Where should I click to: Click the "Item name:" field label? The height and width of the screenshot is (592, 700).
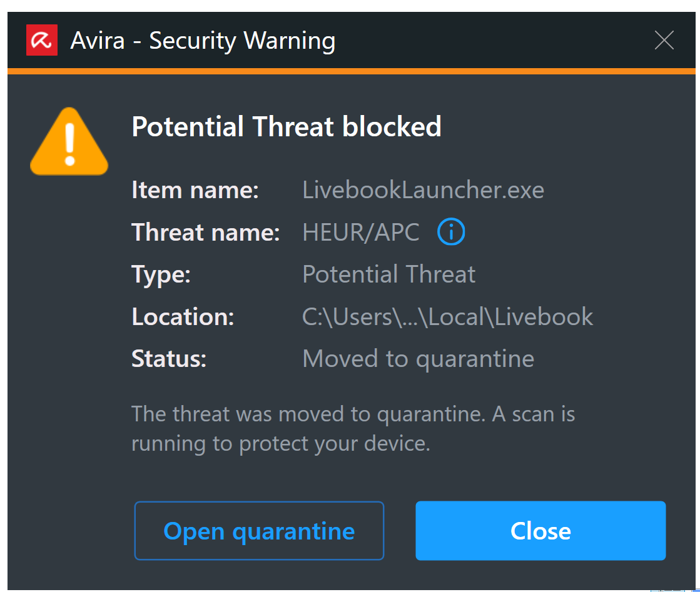195,189
